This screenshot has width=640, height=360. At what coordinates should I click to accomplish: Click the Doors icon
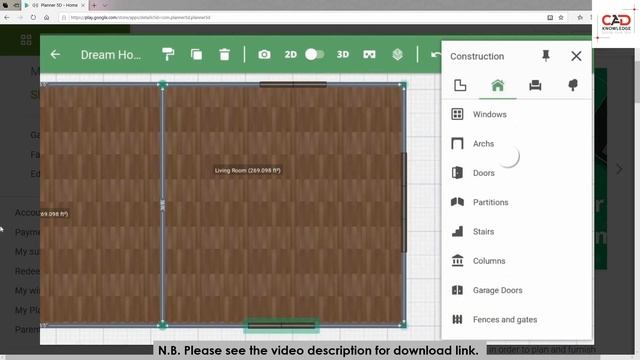tap(457, 173)
